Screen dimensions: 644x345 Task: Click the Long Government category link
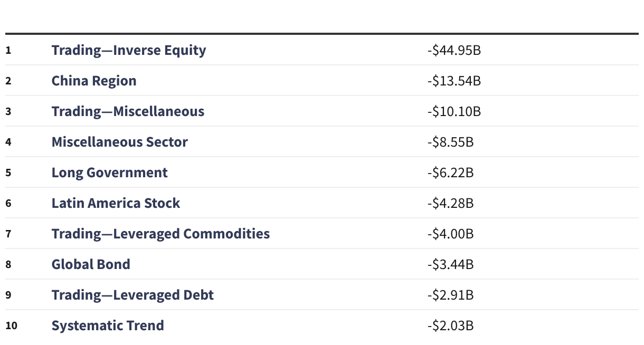pyautogui.click(x=109, y=172)
